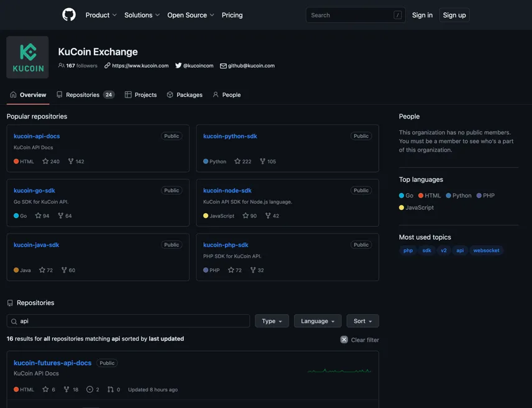Click the kucoin-futures-api-docs activity graph

[x=339, y=371]
